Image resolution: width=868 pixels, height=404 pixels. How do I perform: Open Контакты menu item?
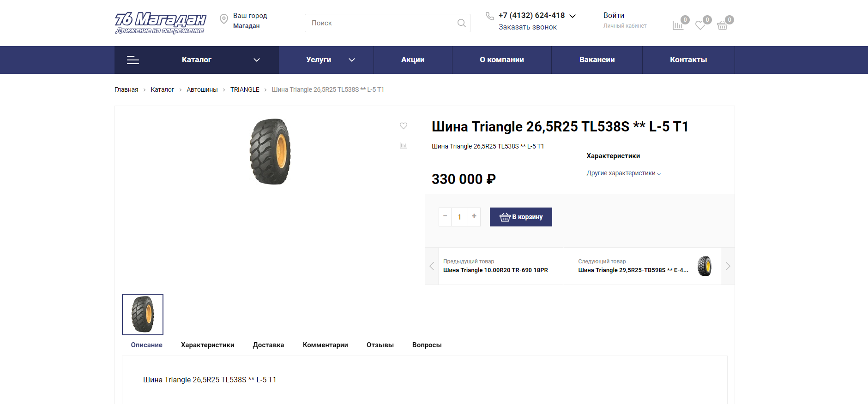(x=688, y=60)
